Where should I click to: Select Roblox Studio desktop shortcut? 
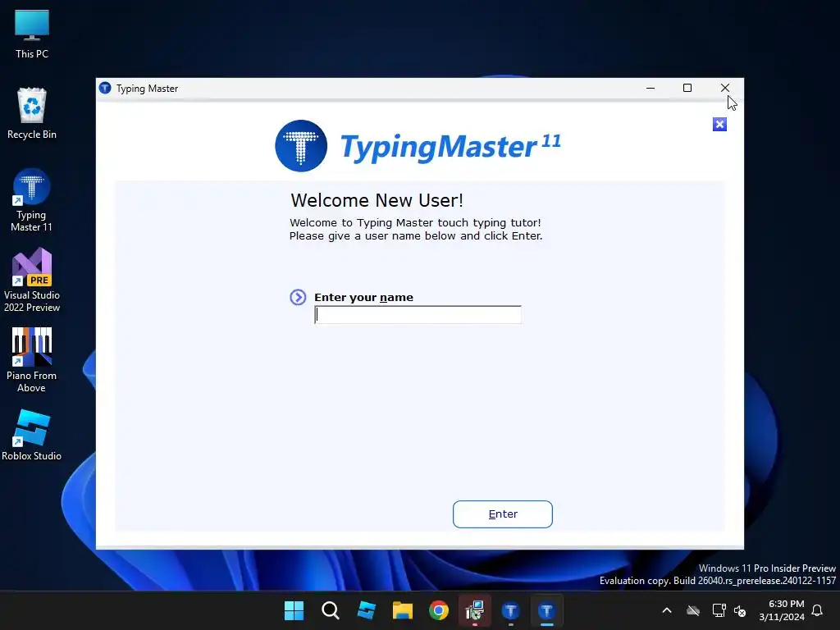pos(32,435)
